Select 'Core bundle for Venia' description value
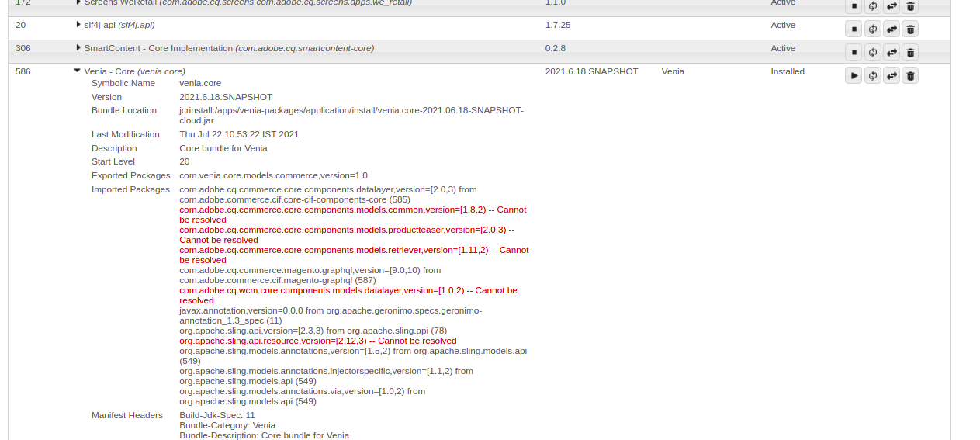Viewport: 980px width, 440px height. pyautogui.click(x=223, y=148)
